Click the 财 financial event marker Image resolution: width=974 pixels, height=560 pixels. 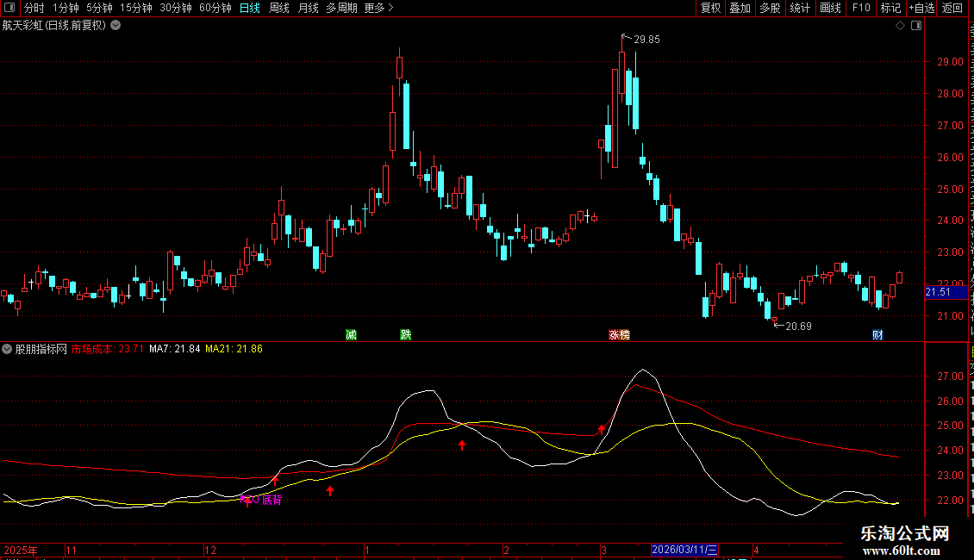877,334
